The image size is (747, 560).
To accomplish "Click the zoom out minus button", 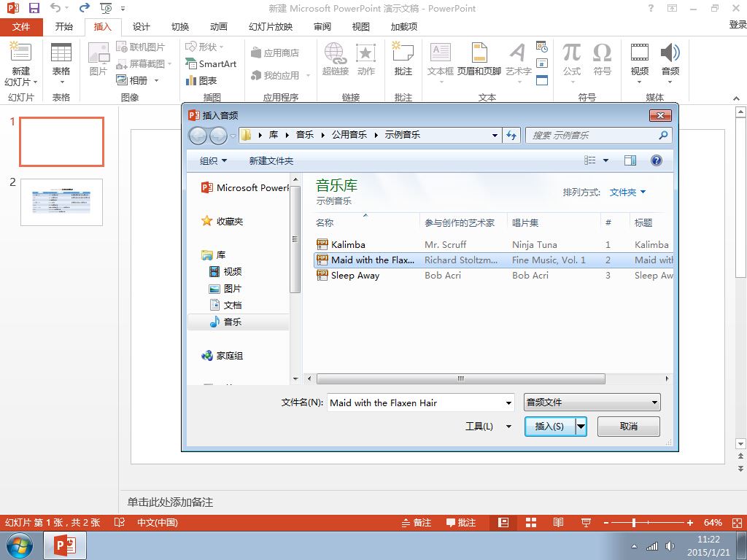I will click(x=606, y=522).
